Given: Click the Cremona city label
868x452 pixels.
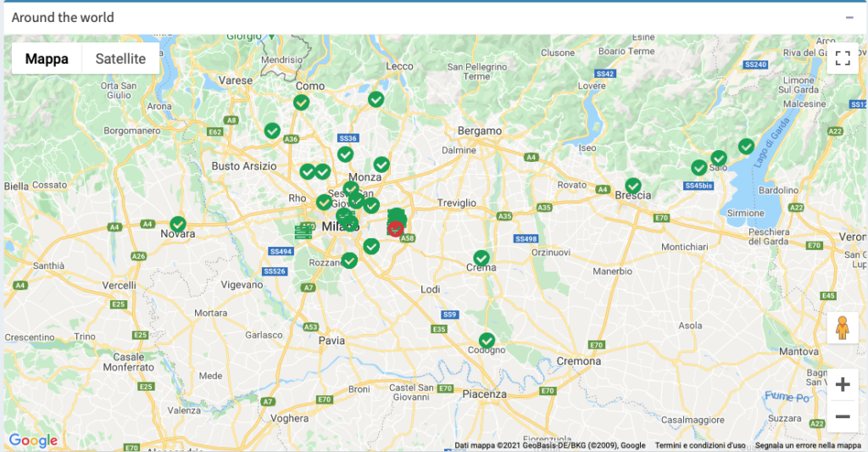Looking at the screenshot, I should pos(579,361).
